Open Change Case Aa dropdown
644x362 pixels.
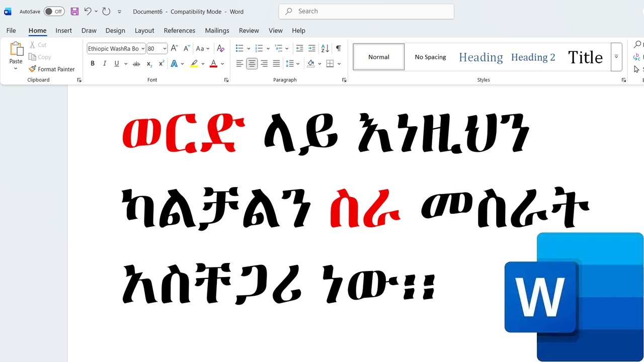pyautogui.click(x=202, y=48)
